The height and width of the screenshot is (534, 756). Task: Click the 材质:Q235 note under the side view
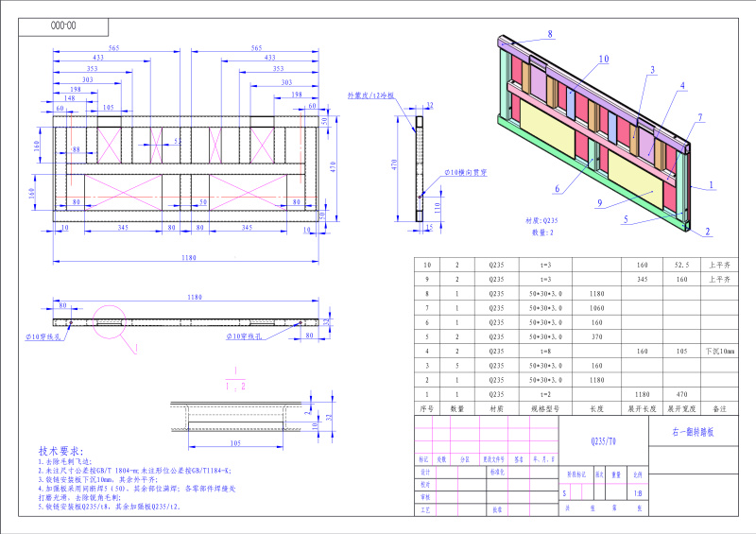pos(542,220)
